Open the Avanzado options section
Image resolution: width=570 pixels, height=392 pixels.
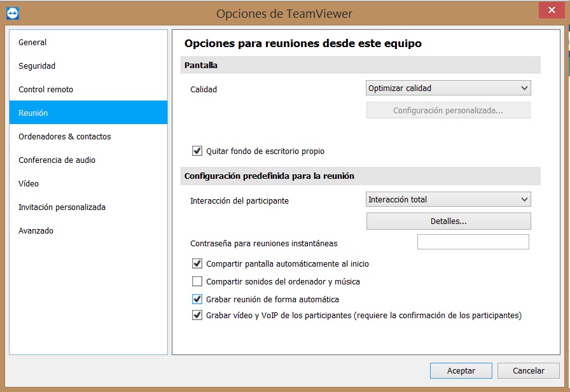click(36, 231)
